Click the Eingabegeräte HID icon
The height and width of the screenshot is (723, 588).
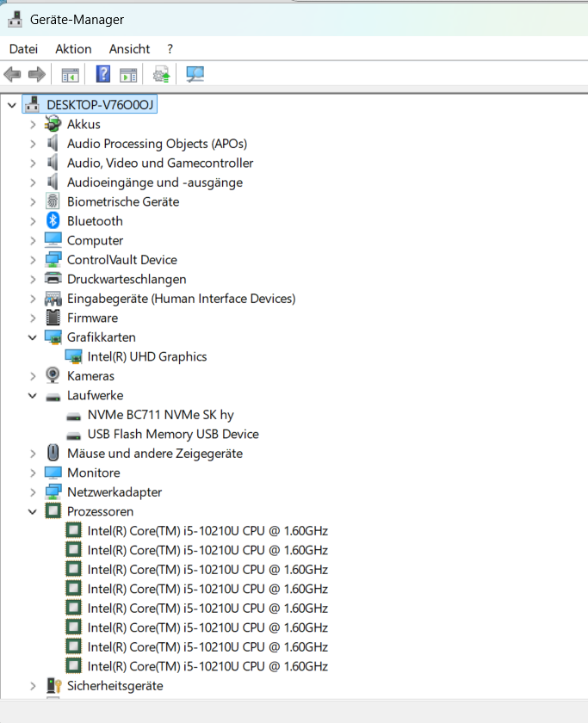coord(53,299)
